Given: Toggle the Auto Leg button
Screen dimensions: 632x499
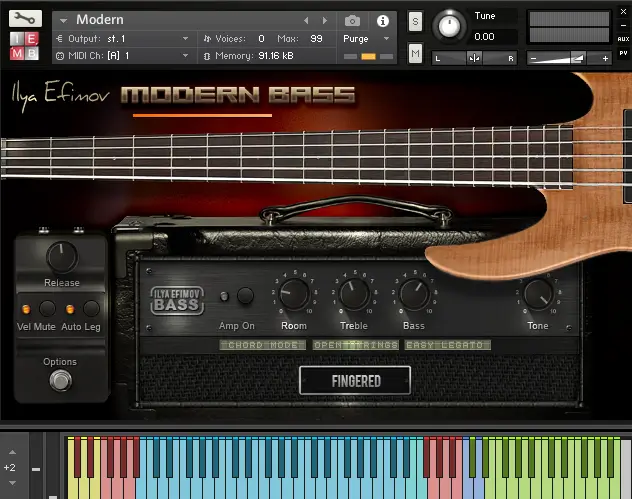Looking at the screenshot, I should tap(91, 309).
